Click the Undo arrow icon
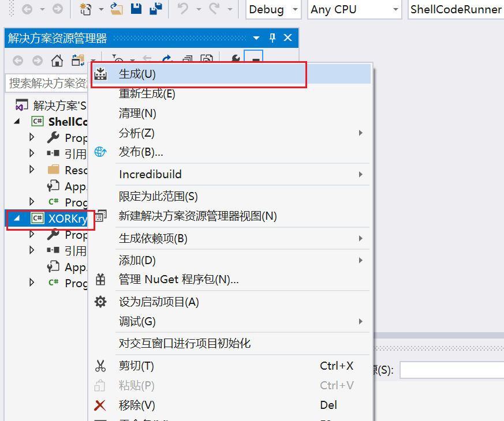Screen dimensions: 504x421 point(183,9)
